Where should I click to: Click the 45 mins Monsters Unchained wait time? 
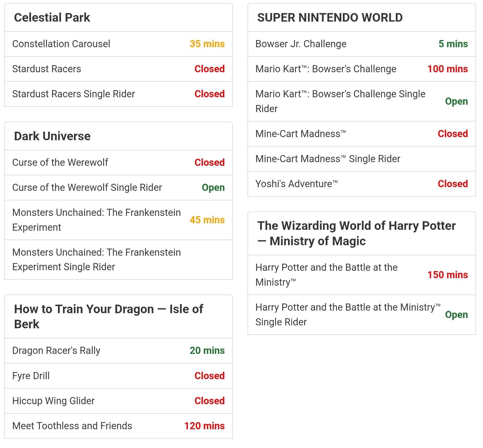207,220
